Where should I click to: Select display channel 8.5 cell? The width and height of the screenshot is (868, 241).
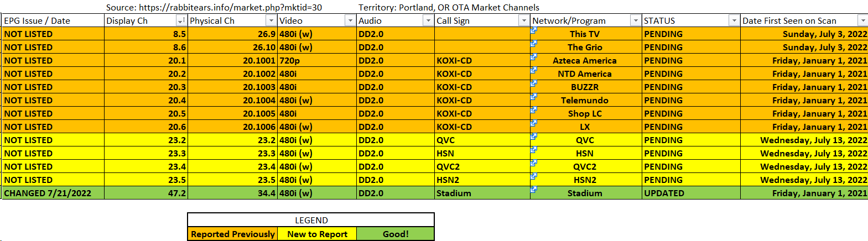click(x=146, y=34)
